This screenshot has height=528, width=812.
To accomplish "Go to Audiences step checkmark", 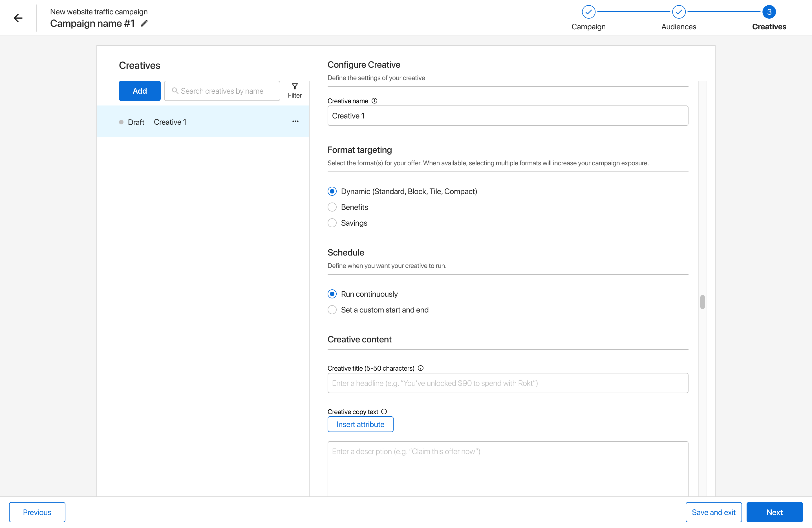I will pyautogui.click(x=679, y=12).
